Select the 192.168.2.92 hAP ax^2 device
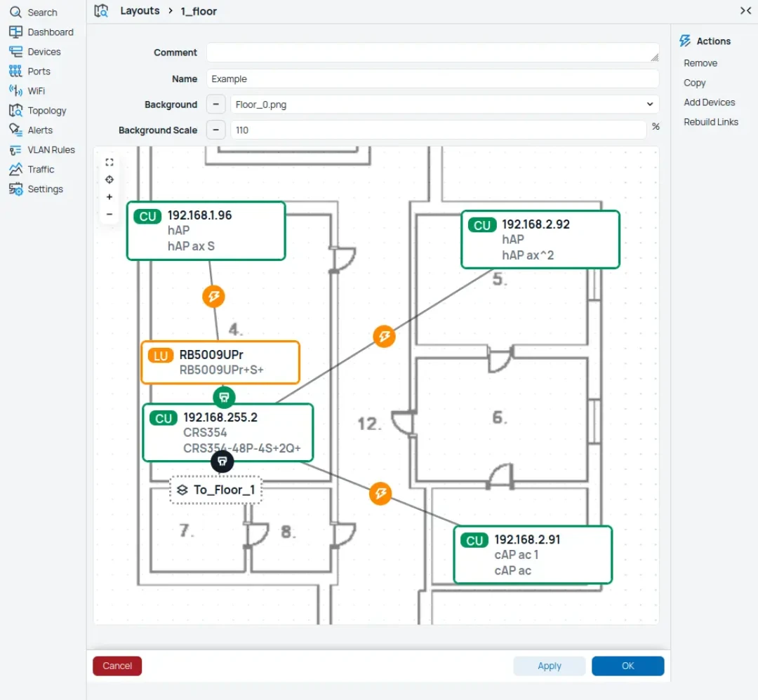 coord(540,240)
